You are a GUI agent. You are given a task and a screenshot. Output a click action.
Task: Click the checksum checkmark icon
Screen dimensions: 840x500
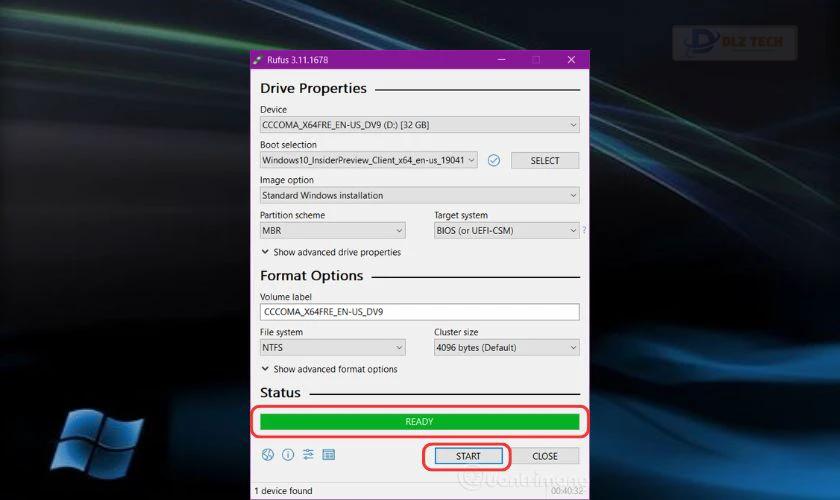pos(494,160)
